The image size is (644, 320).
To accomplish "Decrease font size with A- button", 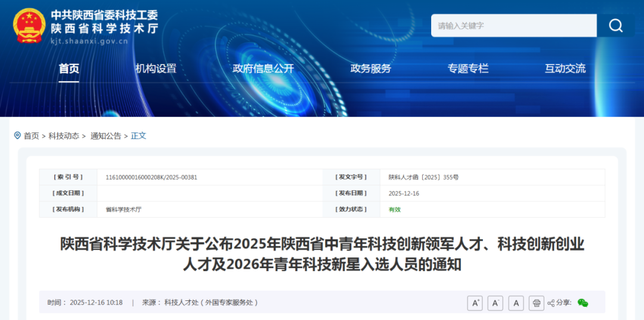I will [496, 303].
